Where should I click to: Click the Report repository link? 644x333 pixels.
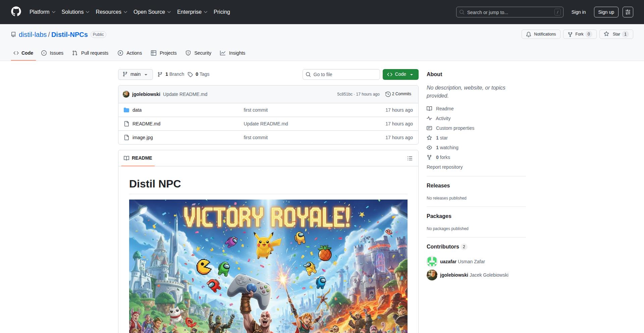tap(444, 167)
